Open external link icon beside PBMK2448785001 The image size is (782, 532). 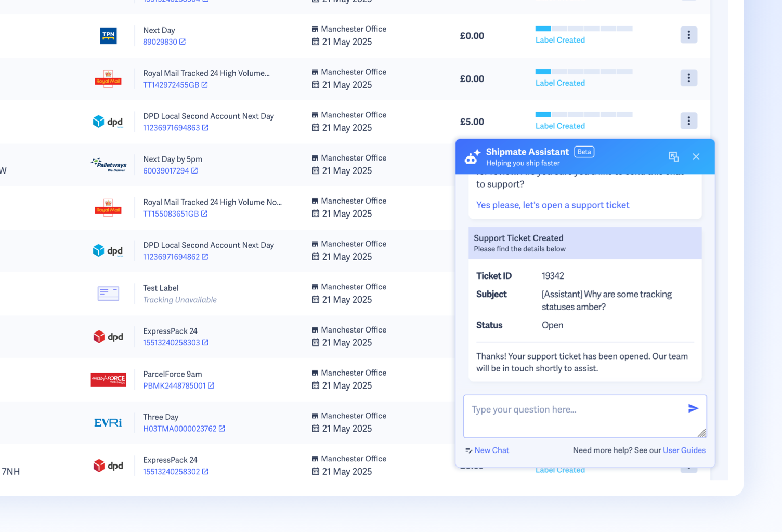pyautogui.click(x=211, y=385)
